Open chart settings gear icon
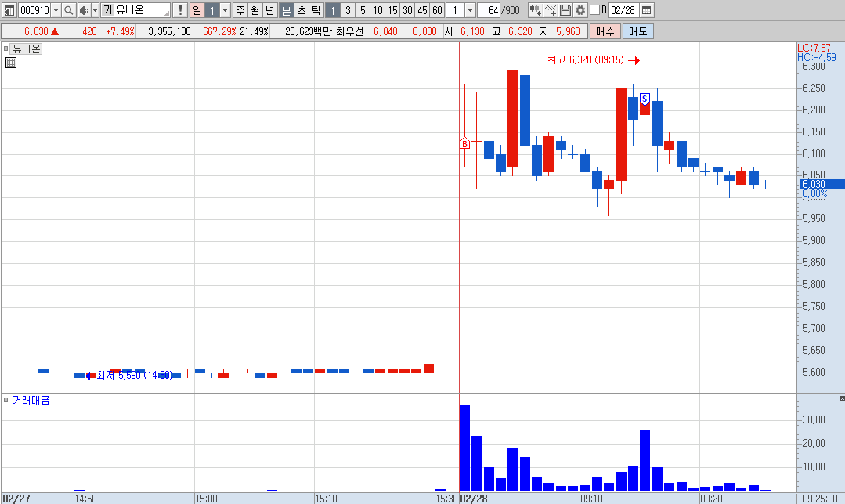The width and height of the screenshot is (845, 504). pos(580,10)
